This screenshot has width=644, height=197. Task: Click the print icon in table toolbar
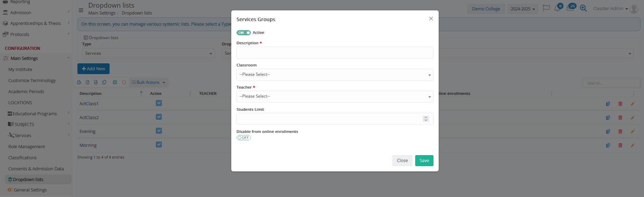(79, 82)
